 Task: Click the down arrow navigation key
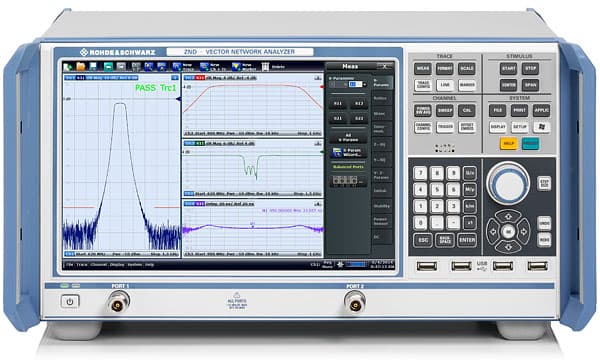tap(508, 246)
